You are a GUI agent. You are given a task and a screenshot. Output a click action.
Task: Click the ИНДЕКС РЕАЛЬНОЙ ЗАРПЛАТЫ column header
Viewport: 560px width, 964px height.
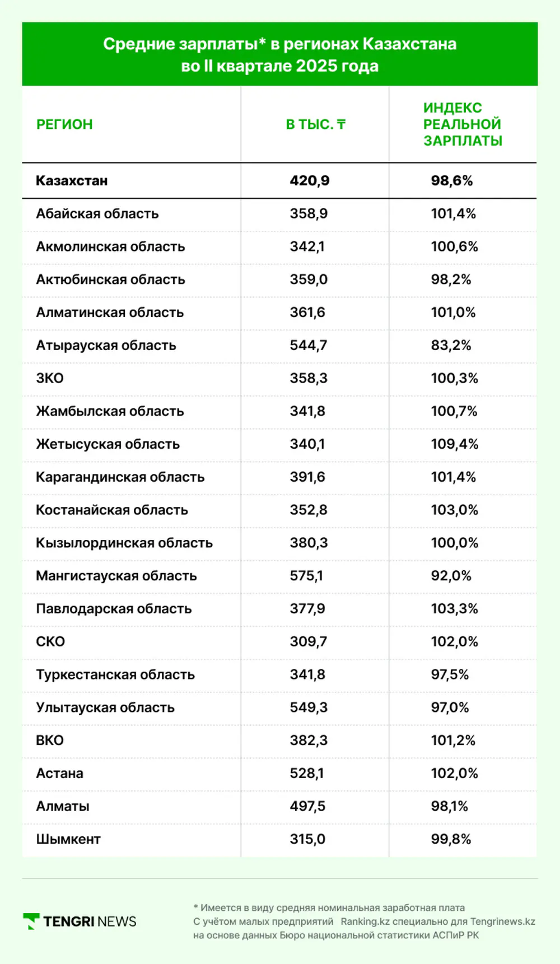pos(462,124)
